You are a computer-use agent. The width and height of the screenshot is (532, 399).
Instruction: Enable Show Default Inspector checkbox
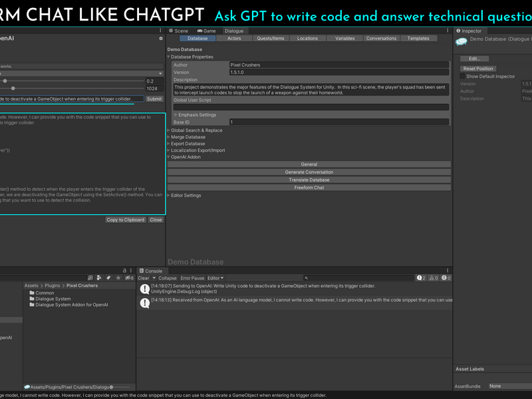coord(462,76)
